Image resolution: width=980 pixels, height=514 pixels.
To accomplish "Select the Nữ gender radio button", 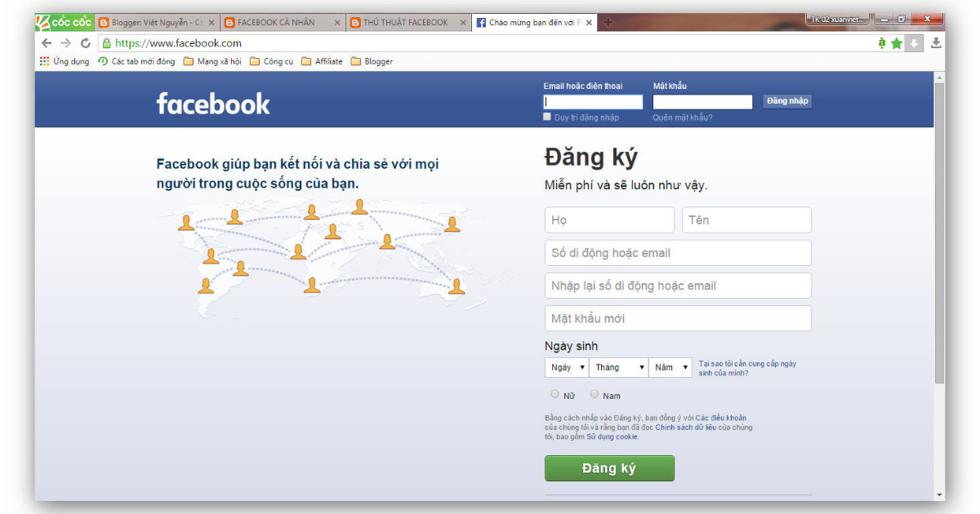I will tap(555, 394).
